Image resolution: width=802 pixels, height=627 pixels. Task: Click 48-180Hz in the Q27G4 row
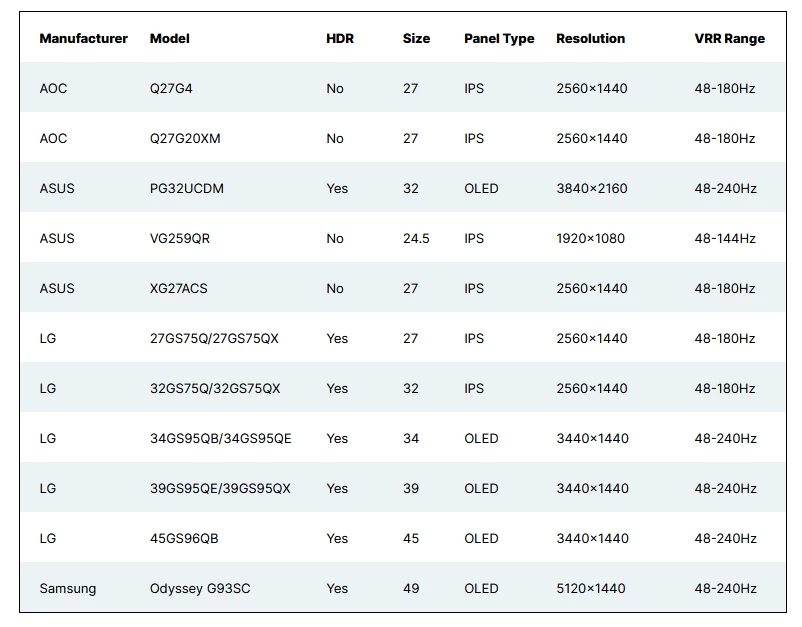coord(725,88)
